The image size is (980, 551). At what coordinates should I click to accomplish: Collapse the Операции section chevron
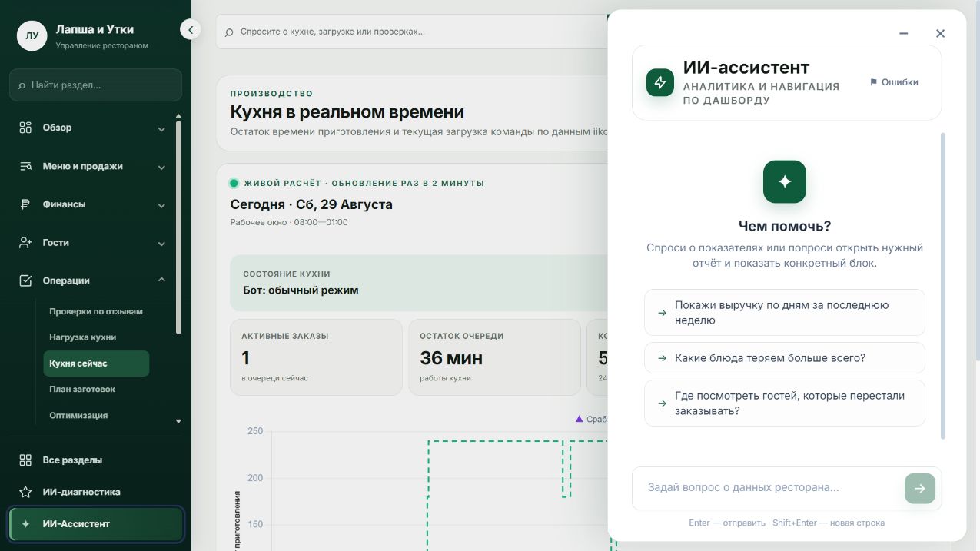[x=161, y=280]
